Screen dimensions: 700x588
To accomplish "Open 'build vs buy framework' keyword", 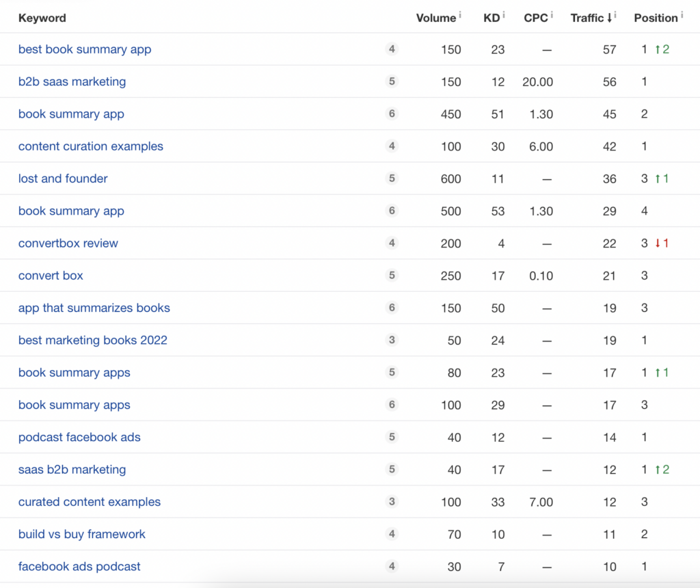I will click(x=82, y=534).
